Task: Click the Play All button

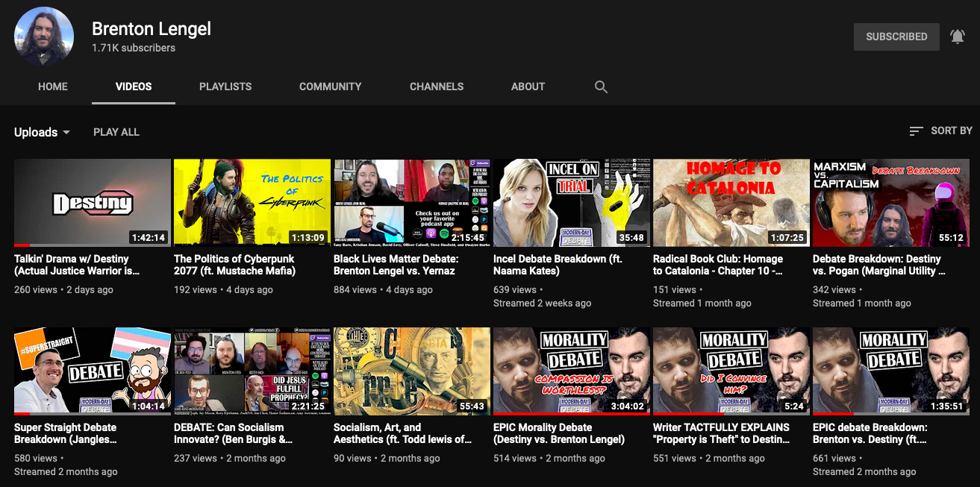Action: point(116,132)
